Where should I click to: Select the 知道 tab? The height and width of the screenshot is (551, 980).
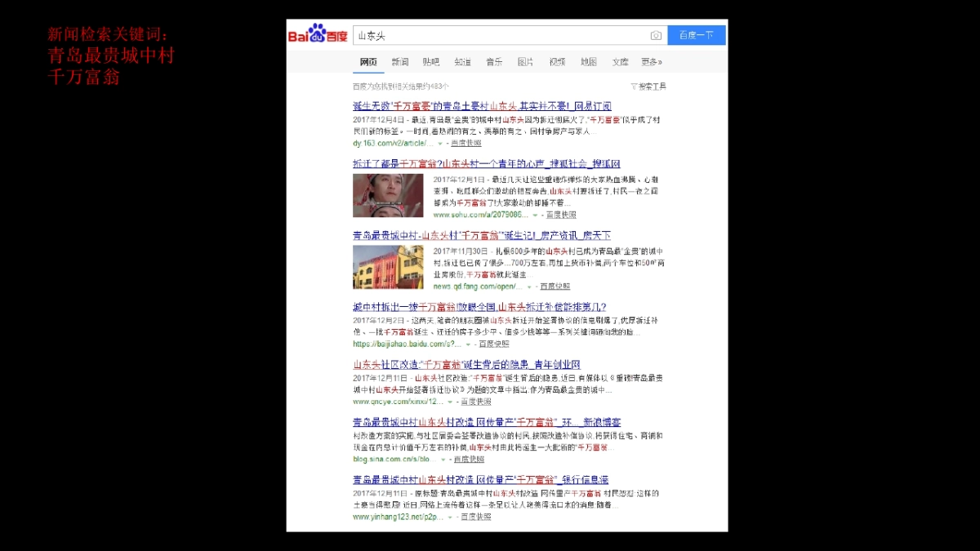463,61
